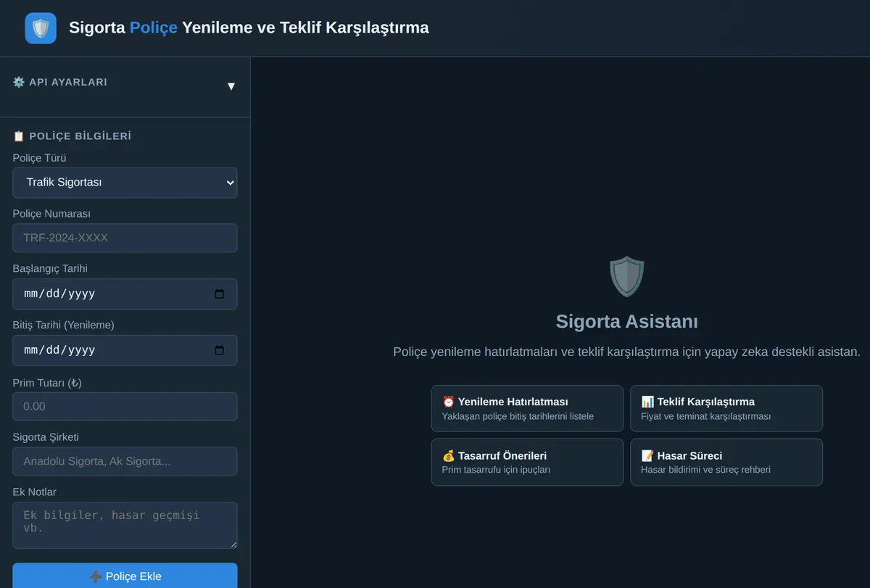The image size is (870, 588).
Task: Click the page title Sigorta Poliçe Yenileme
Action: pos(249,28)
